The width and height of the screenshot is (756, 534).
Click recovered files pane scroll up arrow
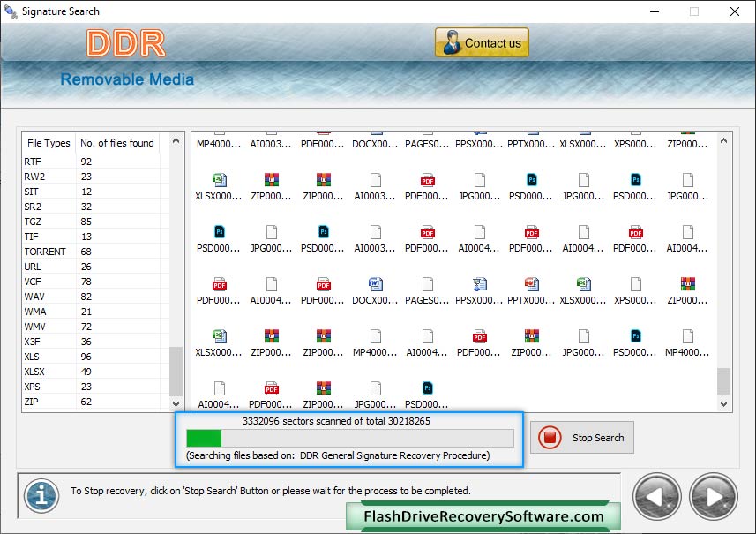pyautogui.click(x=723, y=140)
